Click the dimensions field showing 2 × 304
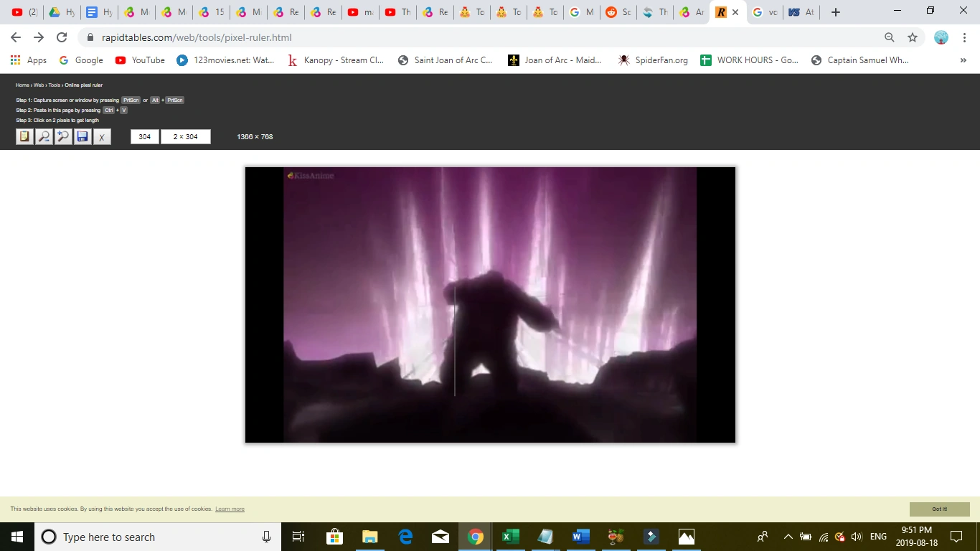The height and width of the screenshot is (551, 980). click(186, 136)
